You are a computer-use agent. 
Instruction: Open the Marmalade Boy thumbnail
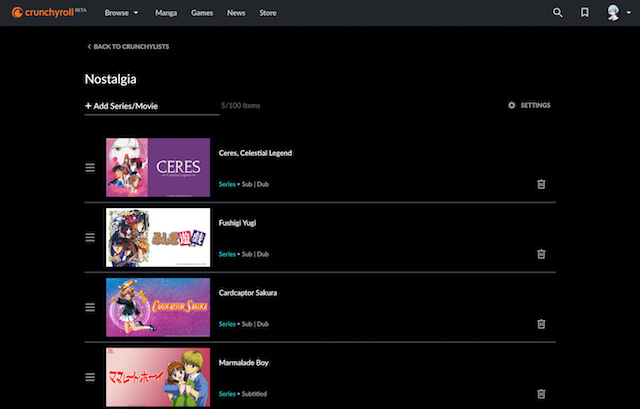coord(158,377)
